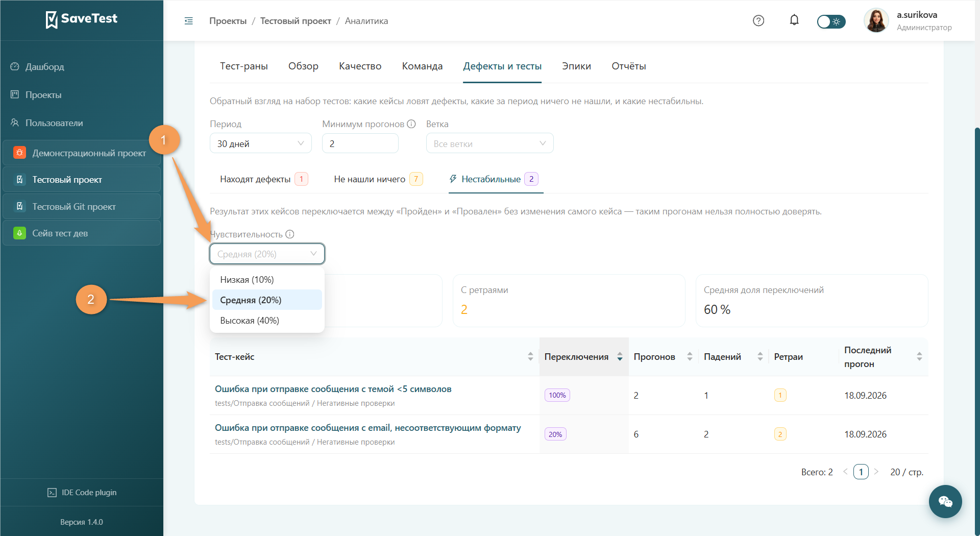Toggle the light/dark theme switch
This screenshot has width=980, height=536.
tap(831, 21)
